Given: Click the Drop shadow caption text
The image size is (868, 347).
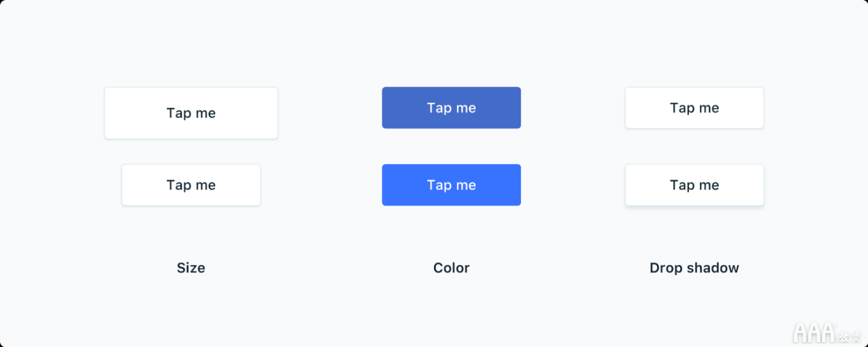Looking at the screenshot, I should [x=694, y=268].
